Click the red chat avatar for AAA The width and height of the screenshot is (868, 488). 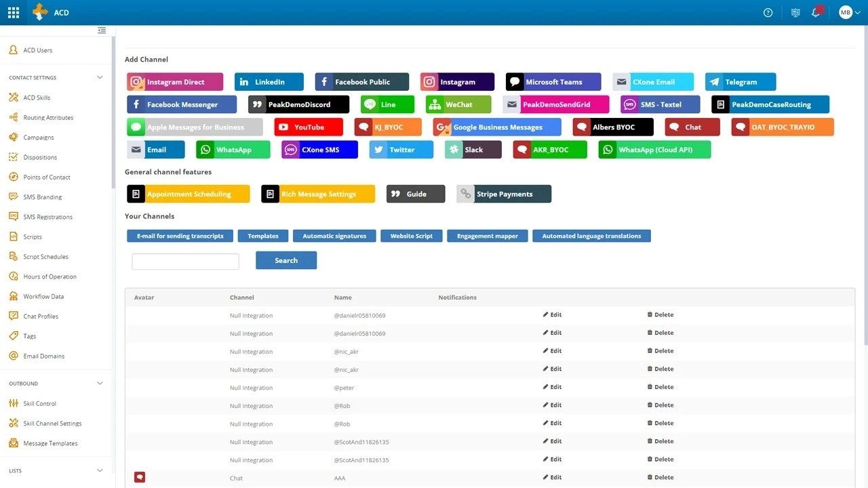click(140, 477)
